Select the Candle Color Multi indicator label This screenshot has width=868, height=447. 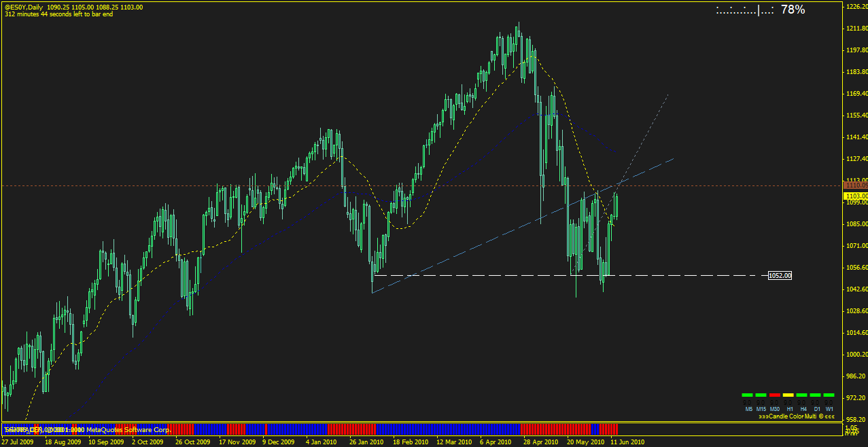(797, 416)
